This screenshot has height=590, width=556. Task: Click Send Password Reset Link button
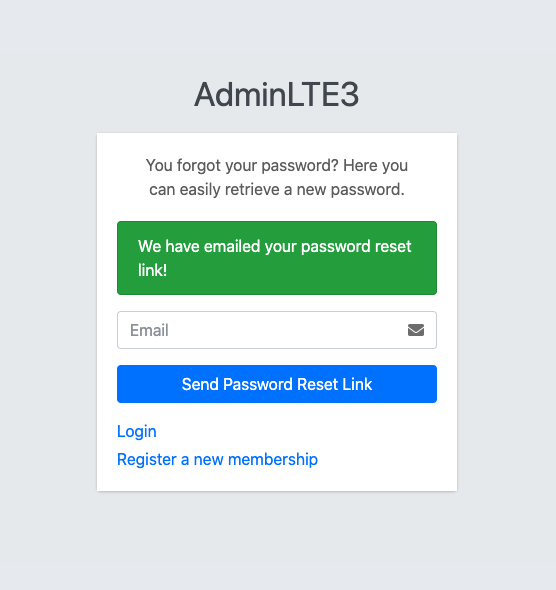(277, 384)
